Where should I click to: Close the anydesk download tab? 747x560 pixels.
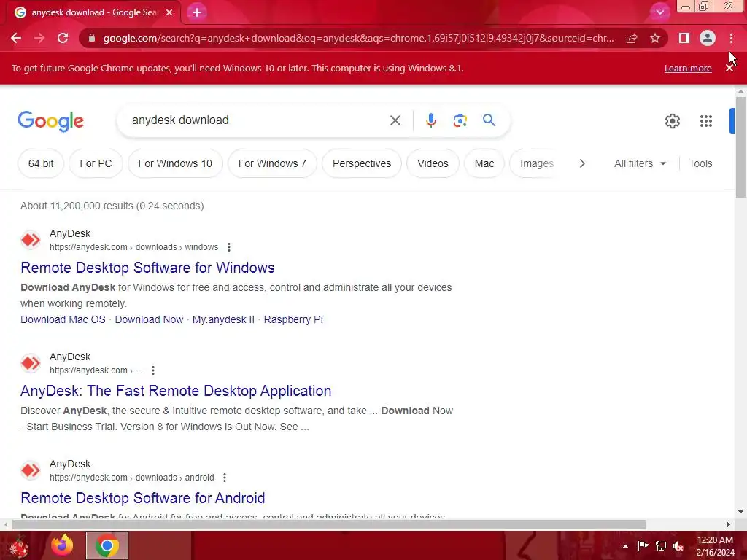(x=169, y=12)
